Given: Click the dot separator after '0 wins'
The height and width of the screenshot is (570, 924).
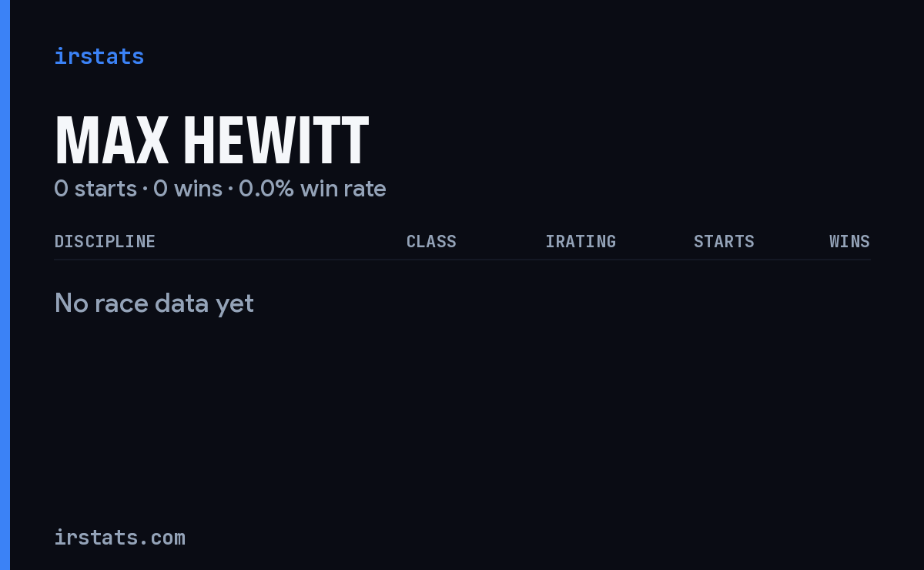Looking at the screenshot, I should coord(230,189).
